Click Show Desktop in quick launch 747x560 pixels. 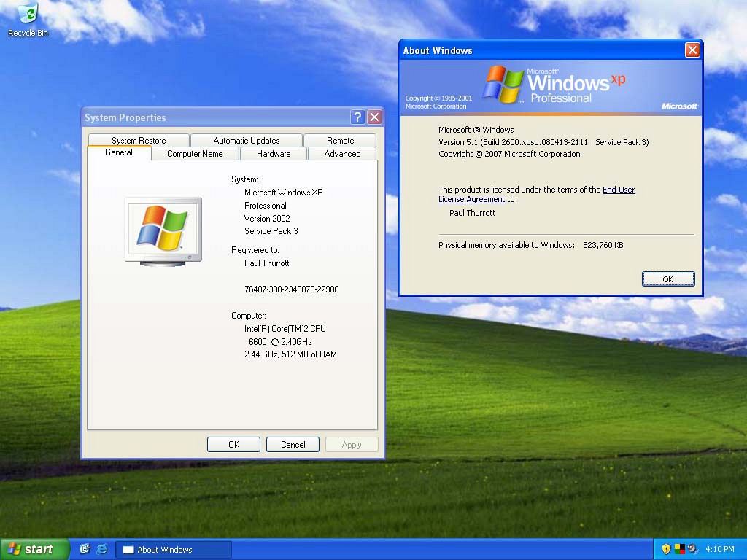click(x=84, y=549)
